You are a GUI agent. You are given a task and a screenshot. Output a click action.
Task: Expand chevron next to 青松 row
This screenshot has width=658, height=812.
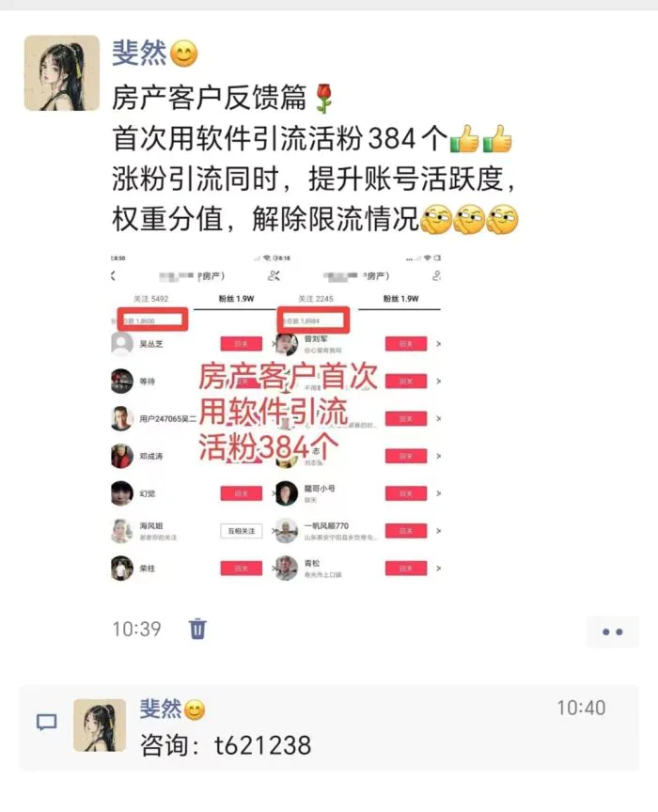(438, 568)
